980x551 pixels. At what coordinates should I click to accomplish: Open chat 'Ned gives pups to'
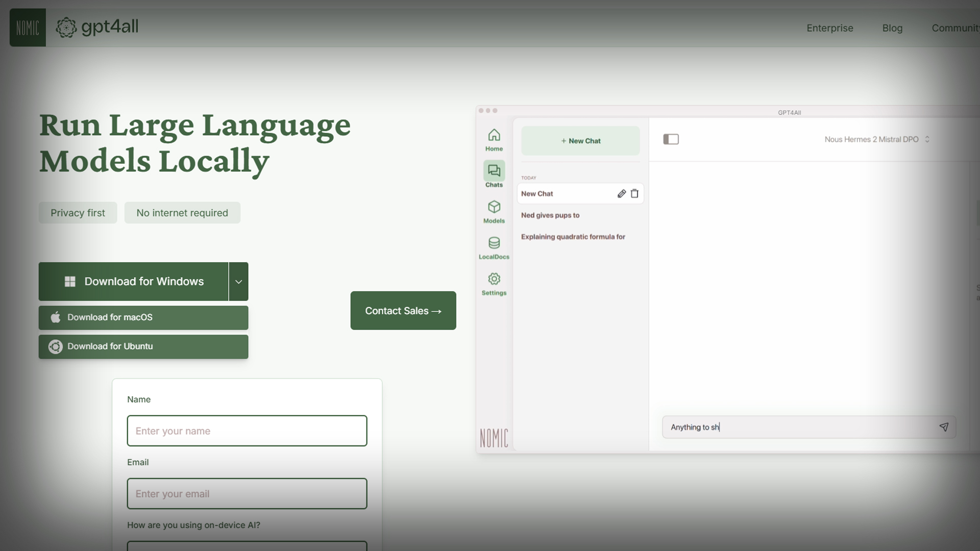(550, 215)
